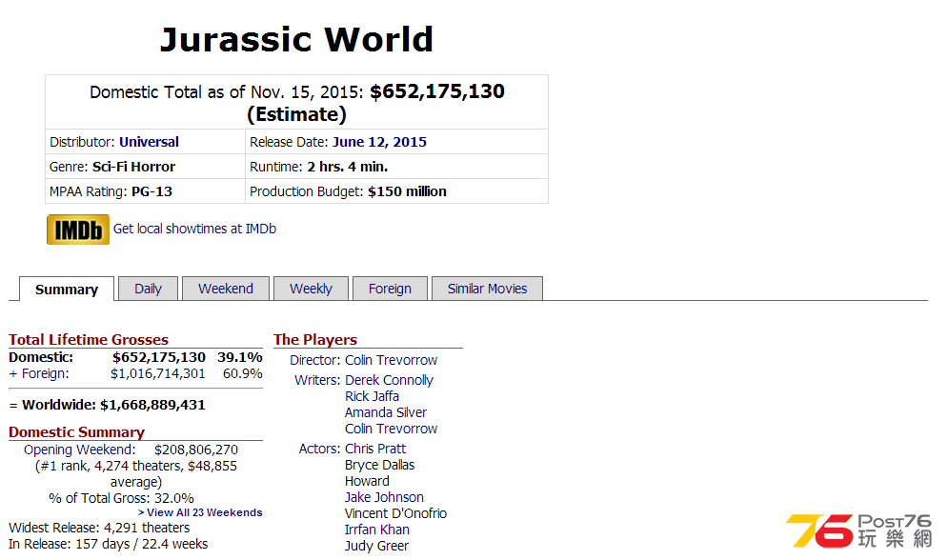Click the 'Writers:' label link
The width and height of the screenshot is (948, 560).
pos(317,381)
